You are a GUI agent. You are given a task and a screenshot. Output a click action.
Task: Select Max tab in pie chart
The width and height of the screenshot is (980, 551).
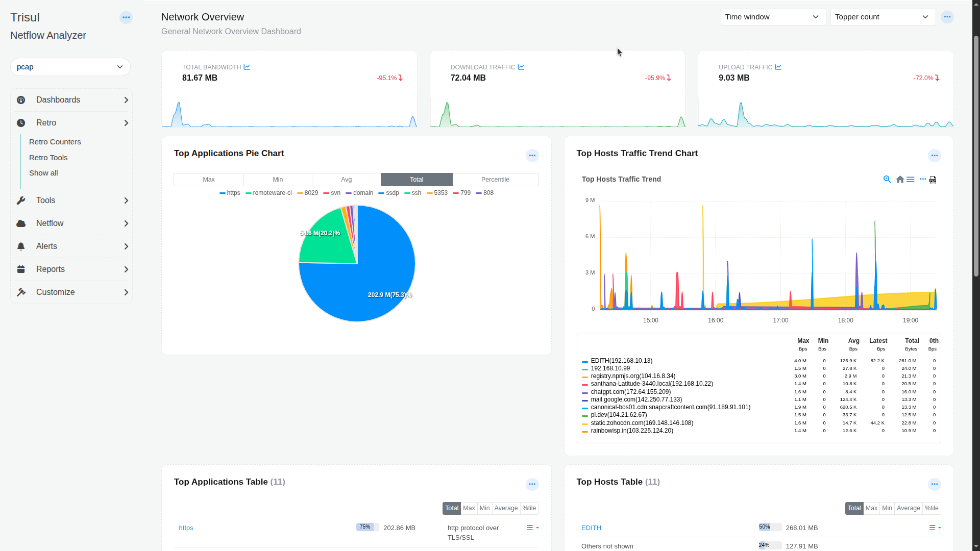[209, 180]
